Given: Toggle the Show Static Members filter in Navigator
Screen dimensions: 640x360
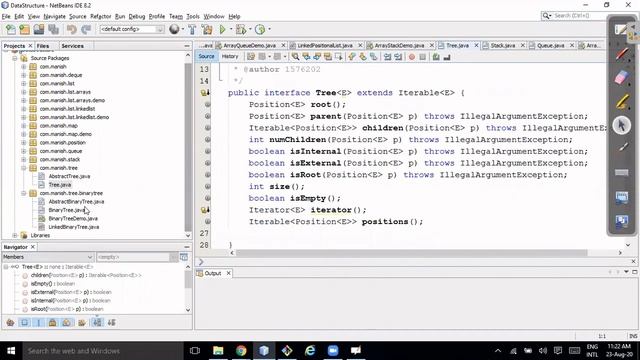Looking at the screenshot, I should click(39, 322).
